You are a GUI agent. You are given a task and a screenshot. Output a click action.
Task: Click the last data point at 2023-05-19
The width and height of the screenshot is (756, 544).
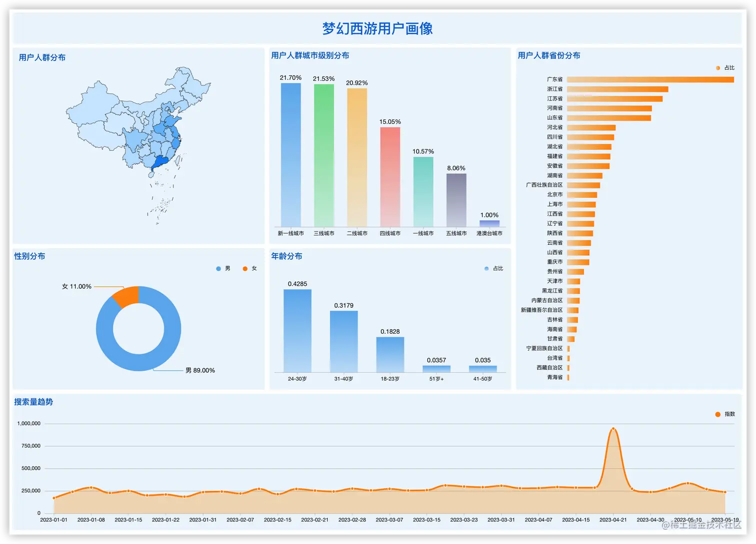tap(725, 492)
